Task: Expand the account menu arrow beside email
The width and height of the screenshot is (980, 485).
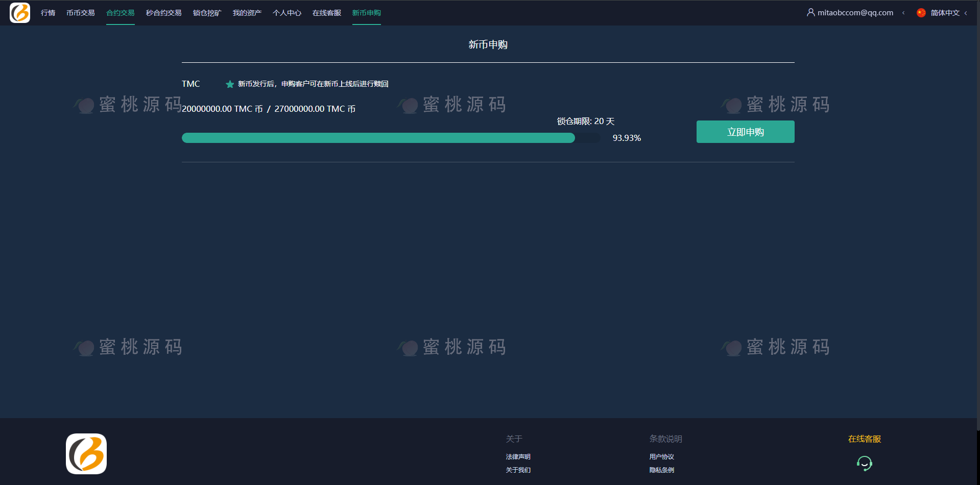Action: pyautogui.click(x=903, y=13)
